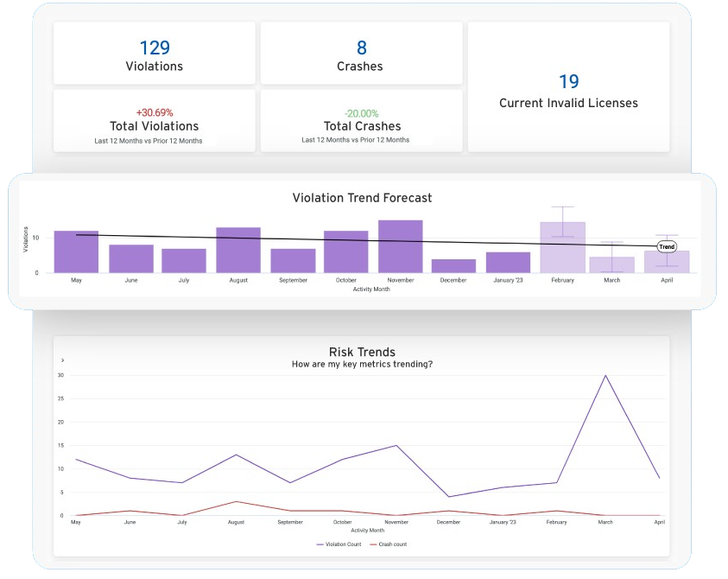Select the May bar on the forecast chart

(x=76, y=251)
